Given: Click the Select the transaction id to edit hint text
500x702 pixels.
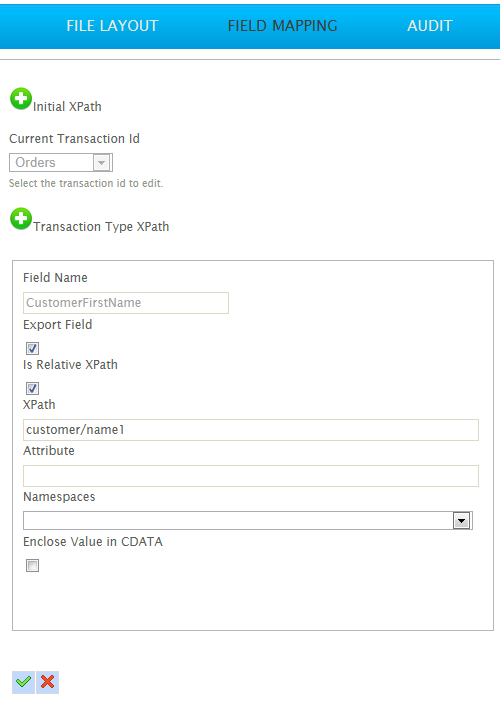Looking at the screenshot, I should click(x=86, y=183).
